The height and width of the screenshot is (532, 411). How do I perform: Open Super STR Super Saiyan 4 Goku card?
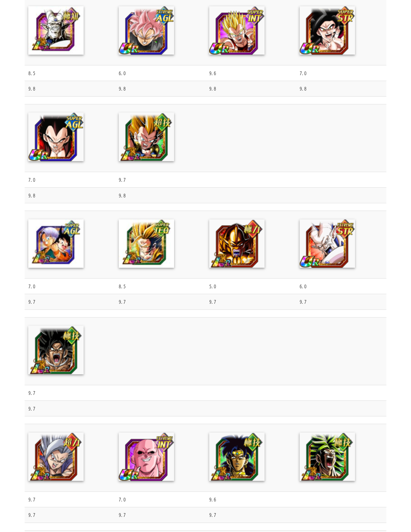point(327,30)
